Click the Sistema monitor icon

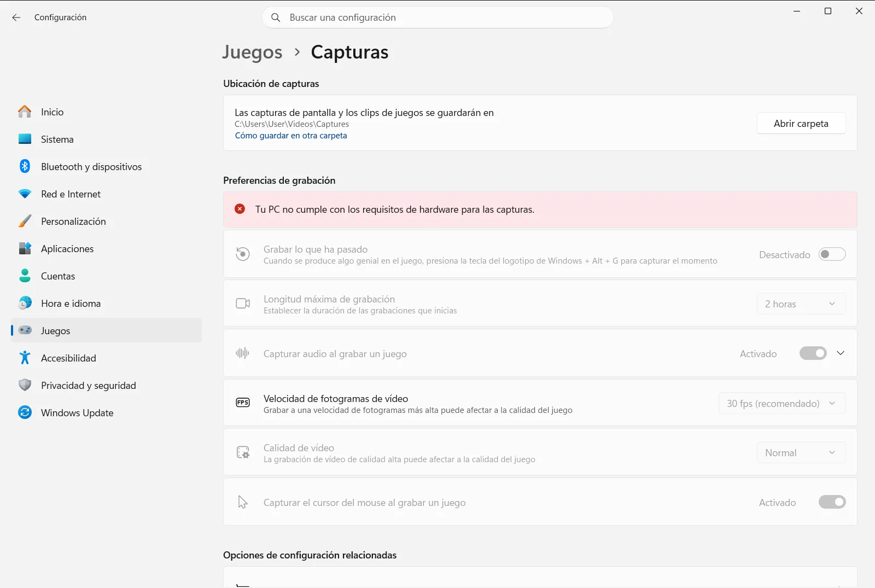(x=25, y=139)
